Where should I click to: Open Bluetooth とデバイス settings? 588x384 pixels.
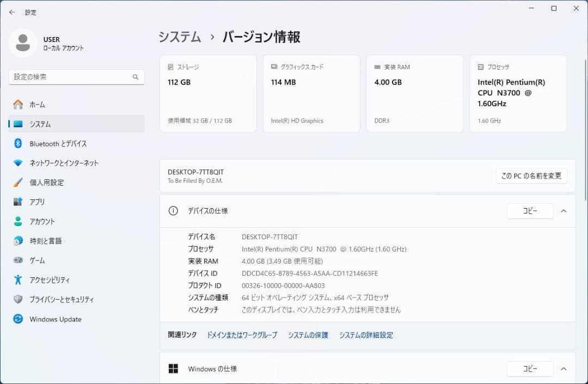point(77,143)
